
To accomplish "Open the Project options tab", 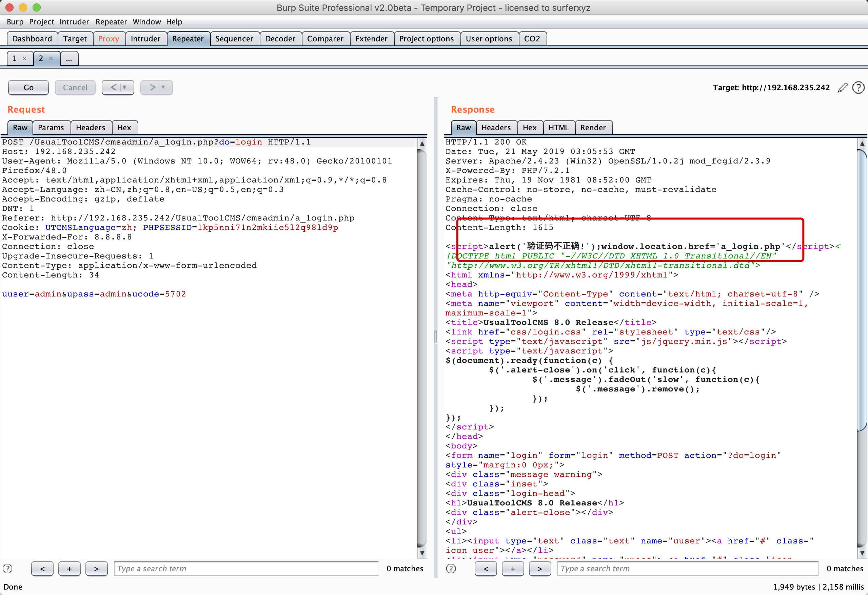I will coord(427,39).
